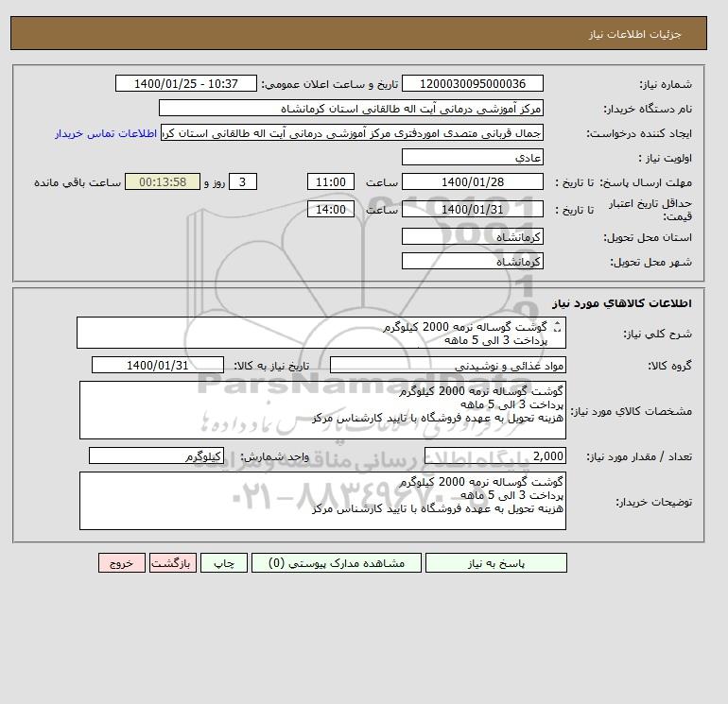Viewport: 728px width, 704px height.
Task: Click price validity date 1400/01/31
Action: (x=472, y=209)
